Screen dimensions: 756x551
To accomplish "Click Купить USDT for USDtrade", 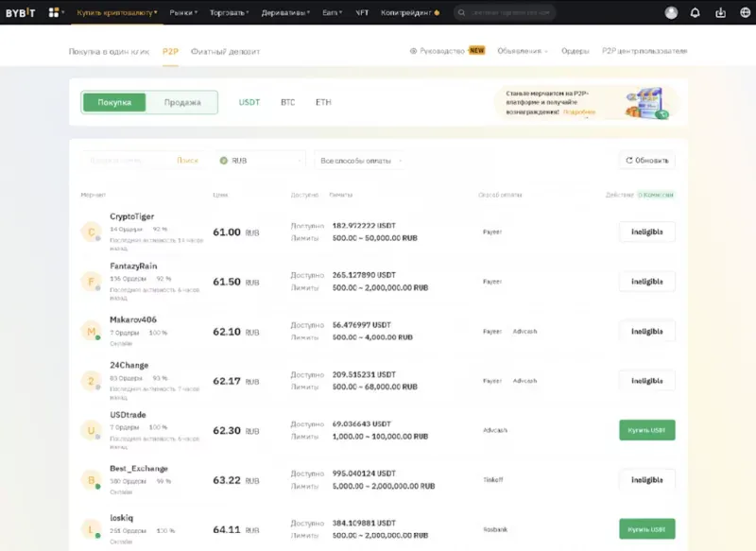I will (x=647, y=430).
